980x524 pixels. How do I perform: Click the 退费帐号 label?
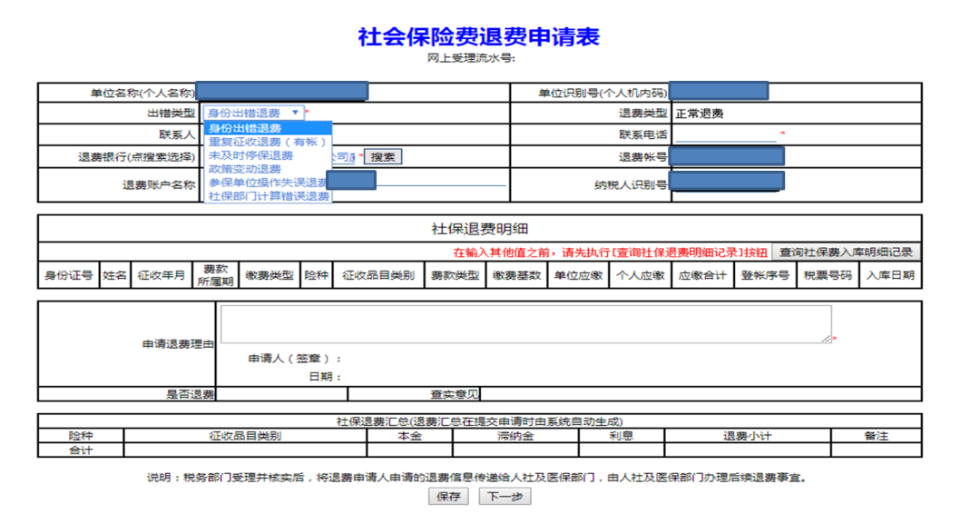tap(643, 157)
